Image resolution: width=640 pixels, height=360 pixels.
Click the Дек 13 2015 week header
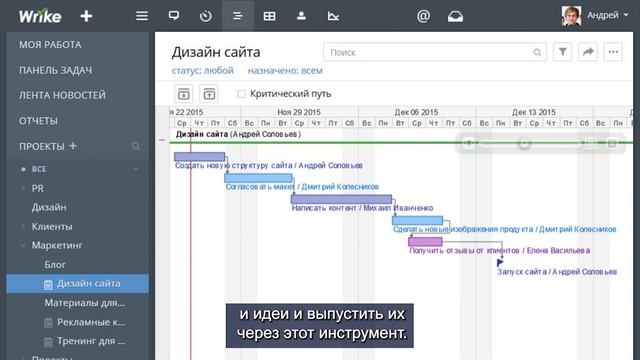pos(534,112)
